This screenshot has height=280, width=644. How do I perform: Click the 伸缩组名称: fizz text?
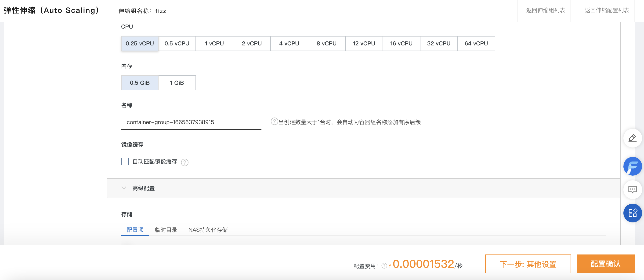pyautogui.click(x=142, y=11)
